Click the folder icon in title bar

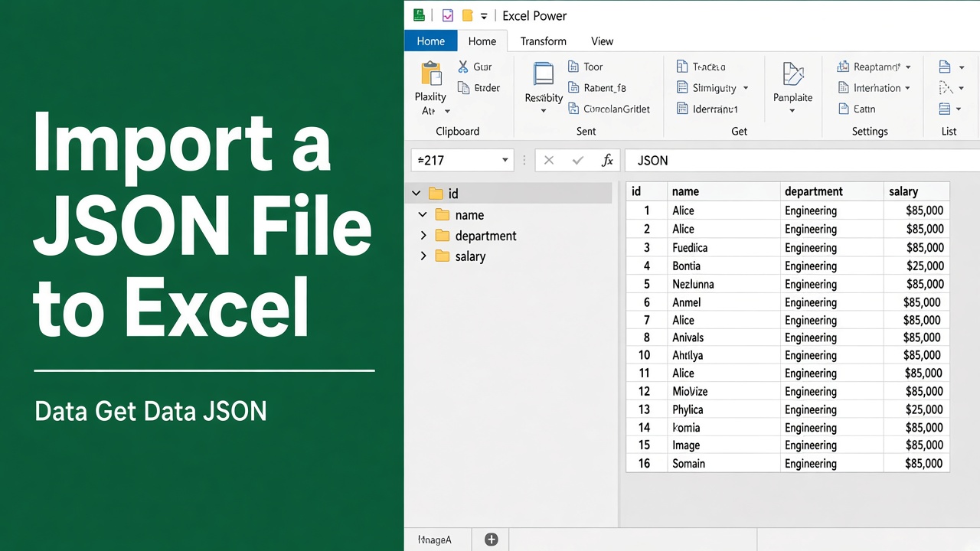(467, 15)
